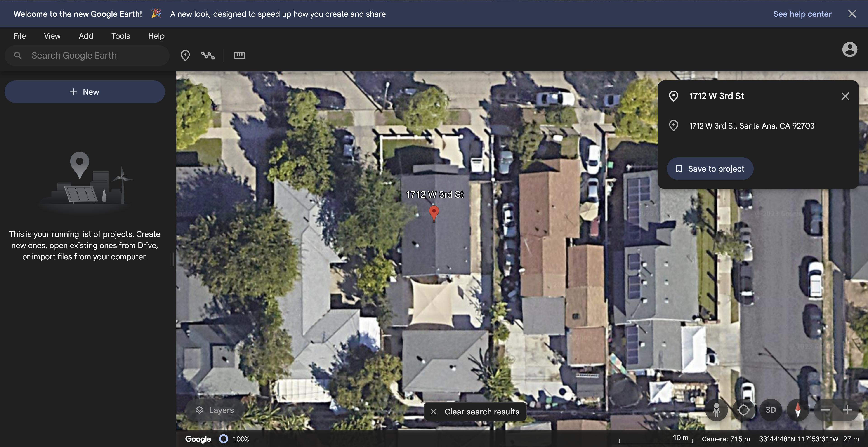Open the Add menu
This screenshot has height=447, width=868.
coord(86,36)
